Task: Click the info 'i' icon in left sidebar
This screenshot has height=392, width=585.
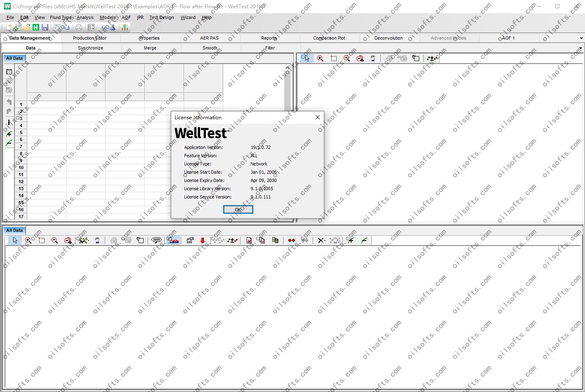Action: click(9, 123)
